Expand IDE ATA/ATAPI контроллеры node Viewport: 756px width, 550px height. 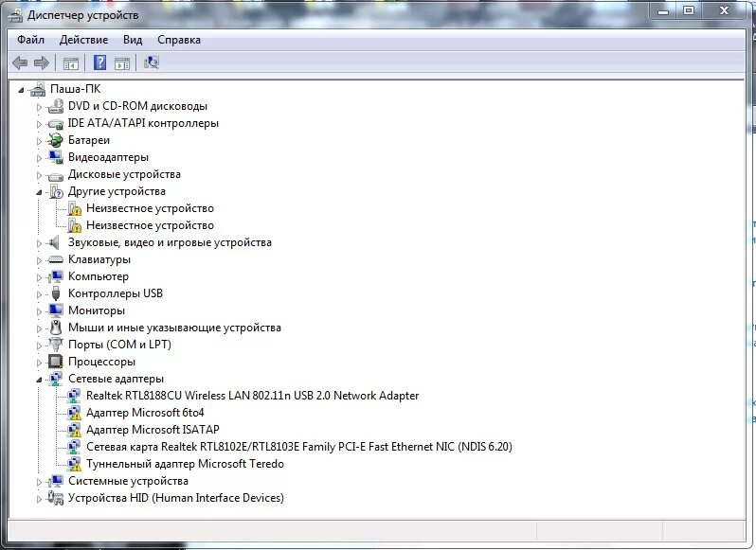tap(39, 124)
